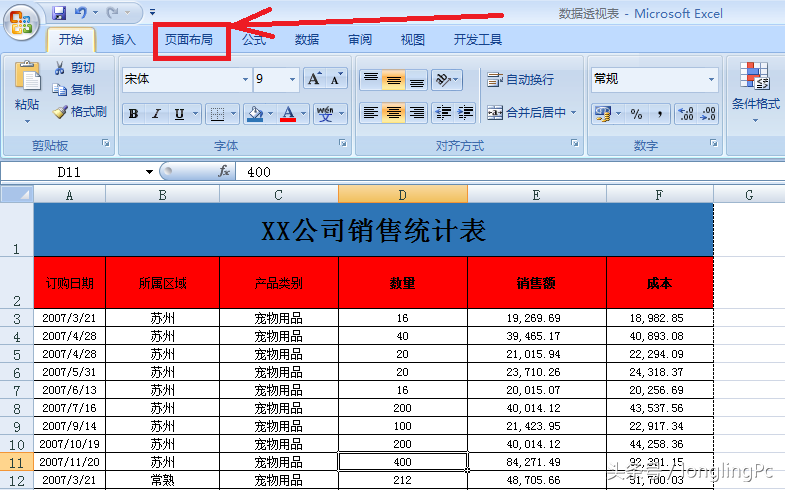Click Wrap Text (自动换行)
Screen dimensions: 785x490
tap(521, 80)
